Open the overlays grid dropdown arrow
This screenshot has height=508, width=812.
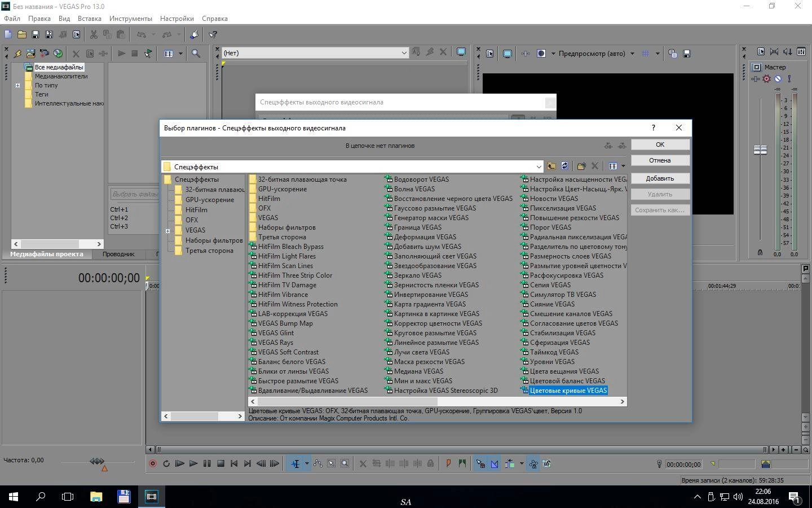(658, 54)
